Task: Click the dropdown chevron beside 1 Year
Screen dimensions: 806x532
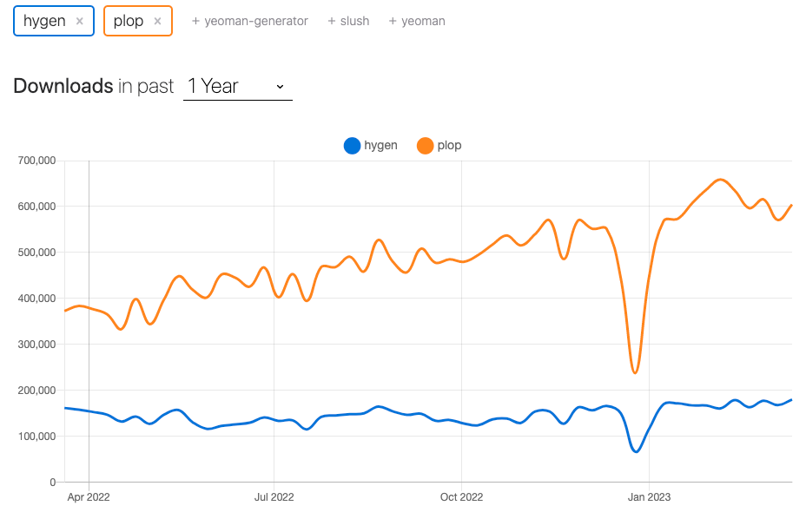Action: tap(280, 87)
